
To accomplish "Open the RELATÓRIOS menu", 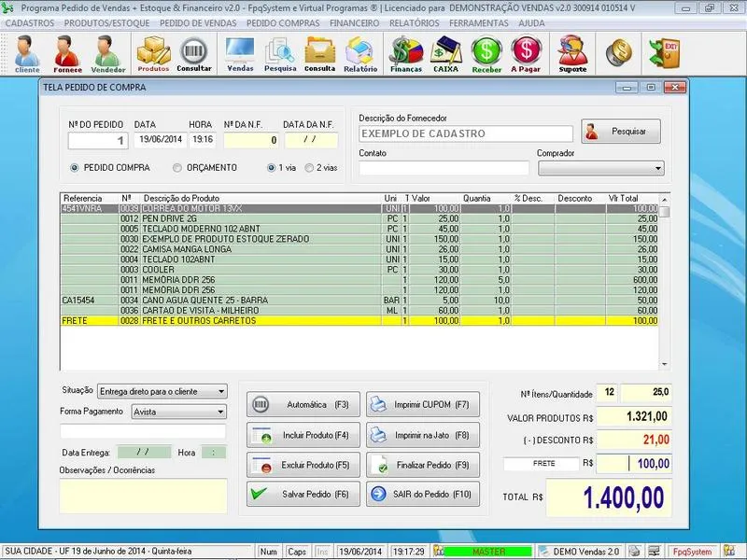I will click(414, 21).
